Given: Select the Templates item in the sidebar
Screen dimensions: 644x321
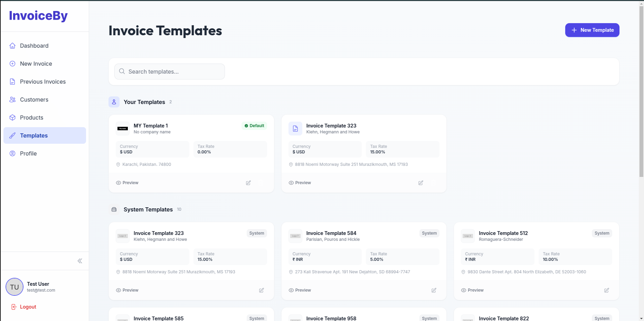Looking at the screenshot, I should click(x=45, y=135).
